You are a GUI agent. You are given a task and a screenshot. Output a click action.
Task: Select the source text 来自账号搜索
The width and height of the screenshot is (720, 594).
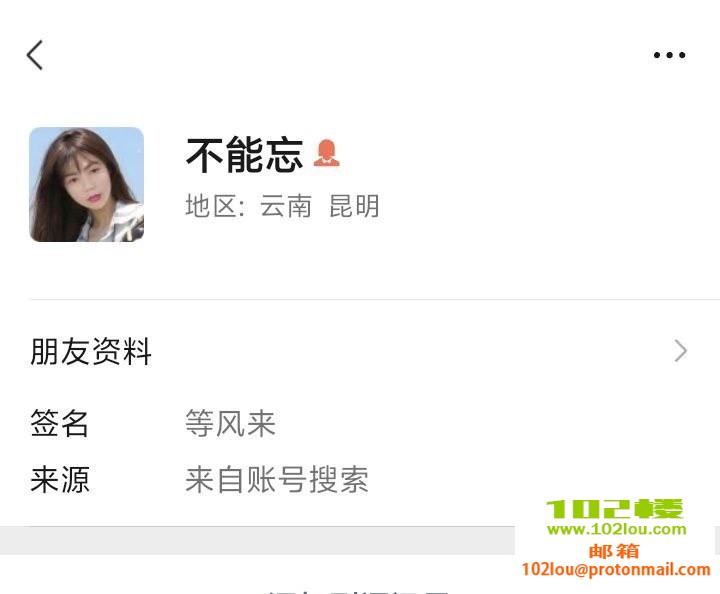coord(277,480)
